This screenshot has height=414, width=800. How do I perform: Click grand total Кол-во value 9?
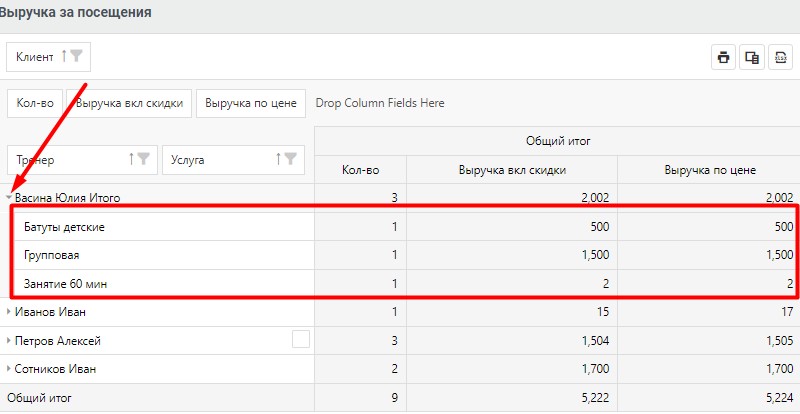394,397
